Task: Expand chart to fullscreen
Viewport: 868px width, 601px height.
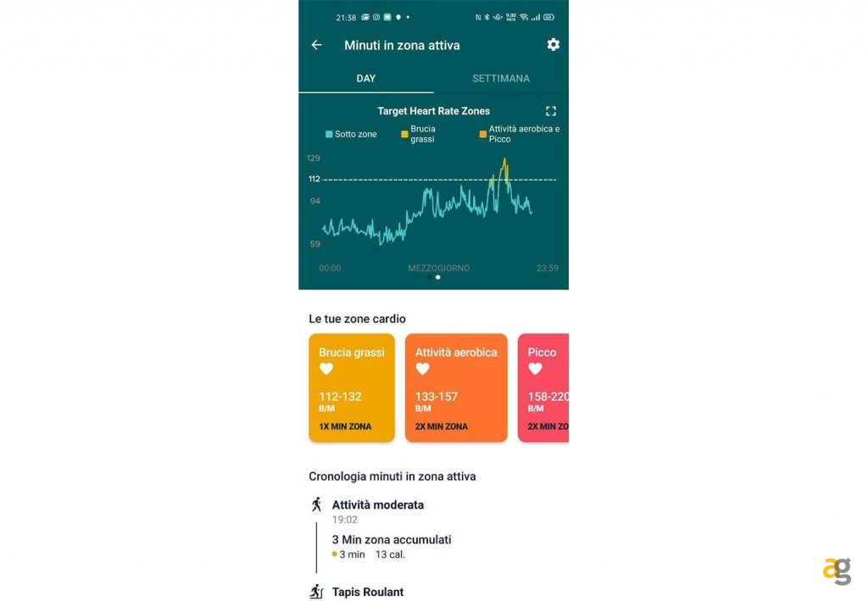Action: [551, 111]
